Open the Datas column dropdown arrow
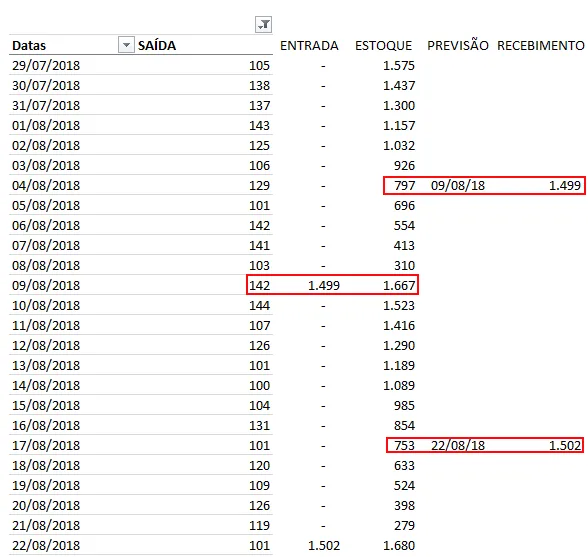This screenshot has width=588, height=557. pos(126,45)
